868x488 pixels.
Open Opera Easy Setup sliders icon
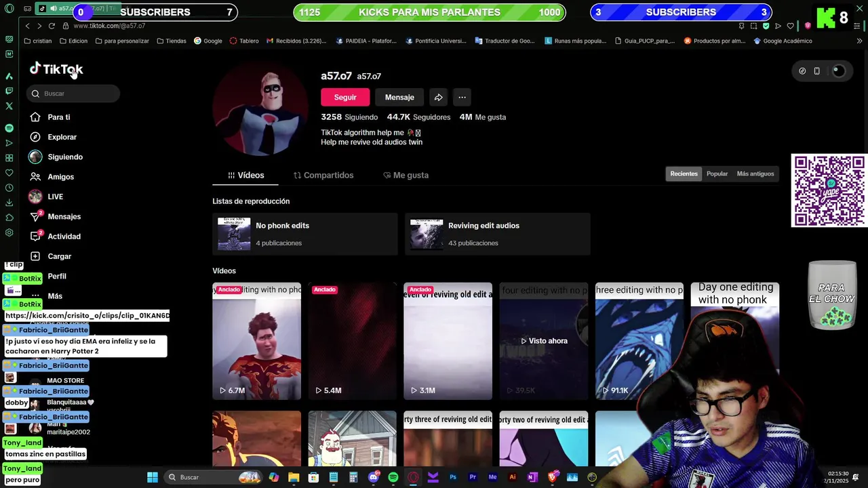[857, 26]
